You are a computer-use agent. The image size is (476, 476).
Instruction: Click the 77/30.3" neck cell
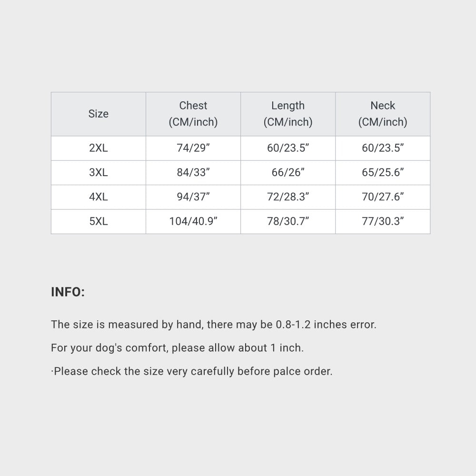click(383, 221)
